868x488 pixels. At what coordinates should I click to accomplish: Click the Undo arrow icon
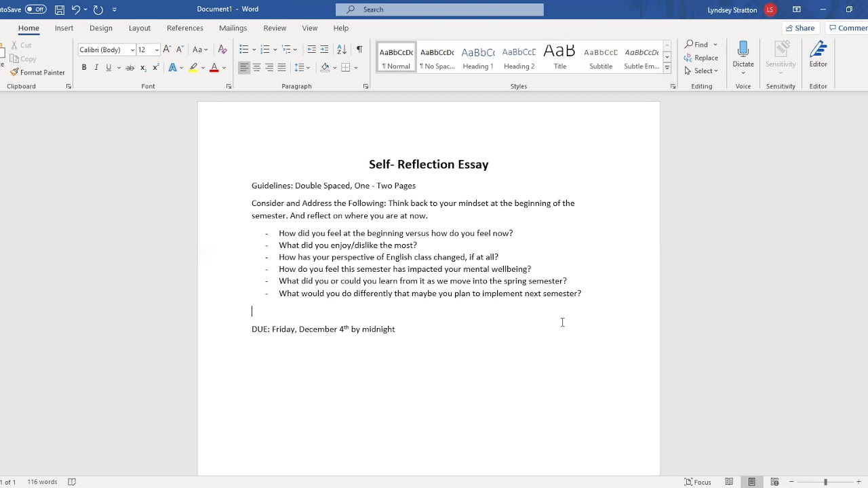point(76,9)
